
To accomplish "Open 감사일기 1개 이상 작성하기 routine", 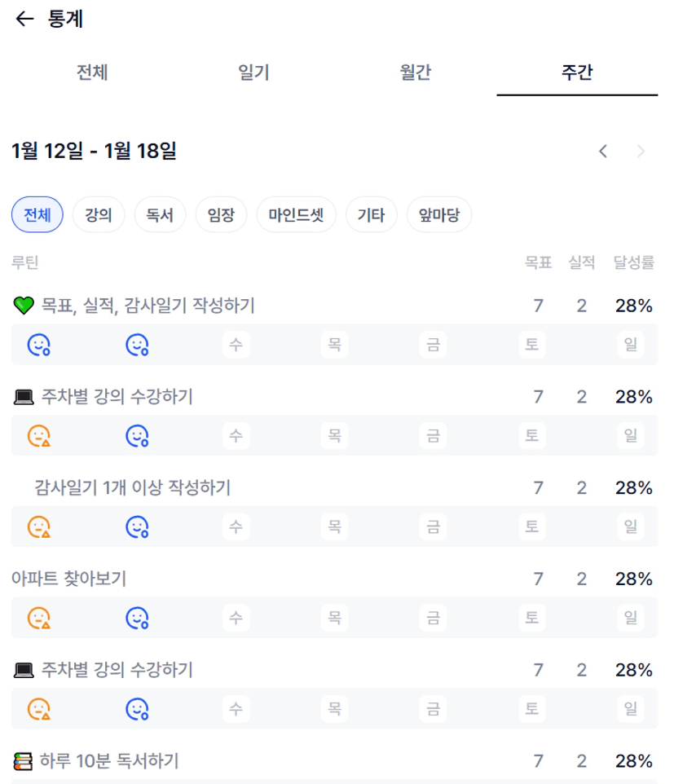I will point(133,488).
